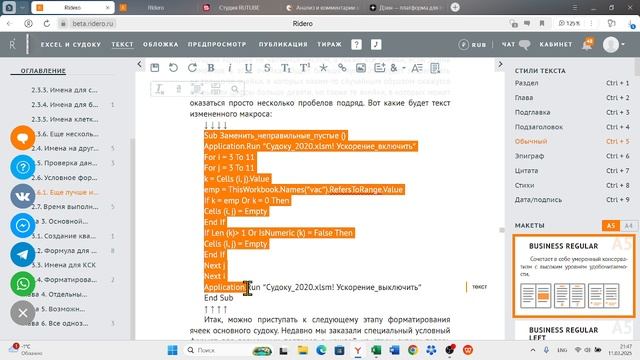Open the help question mark icon
Image resolution: width=640 pixels, height=360 pixels.
[356, 44]
